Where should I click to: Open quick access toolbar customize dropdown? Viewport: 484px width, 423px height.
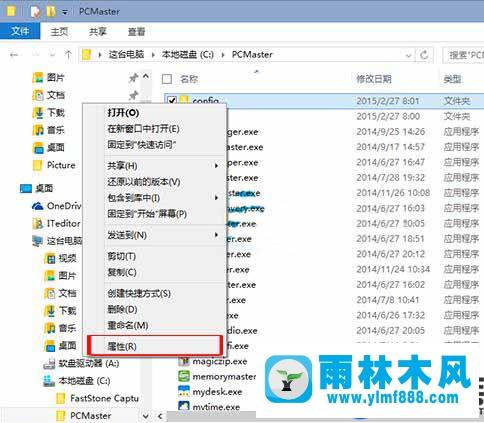[x=65, y=12]
